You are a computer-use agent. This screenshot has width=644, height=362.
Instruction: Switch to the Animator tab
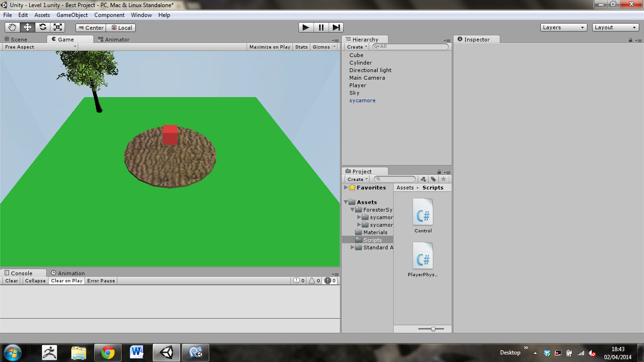(x=114, y=40)
